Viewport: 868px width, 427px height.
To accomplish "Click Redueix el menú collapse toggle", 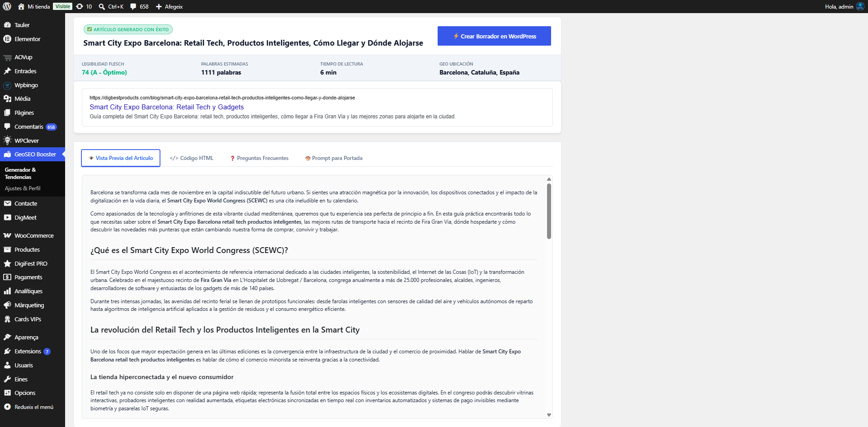I will (x=33, y=407).
